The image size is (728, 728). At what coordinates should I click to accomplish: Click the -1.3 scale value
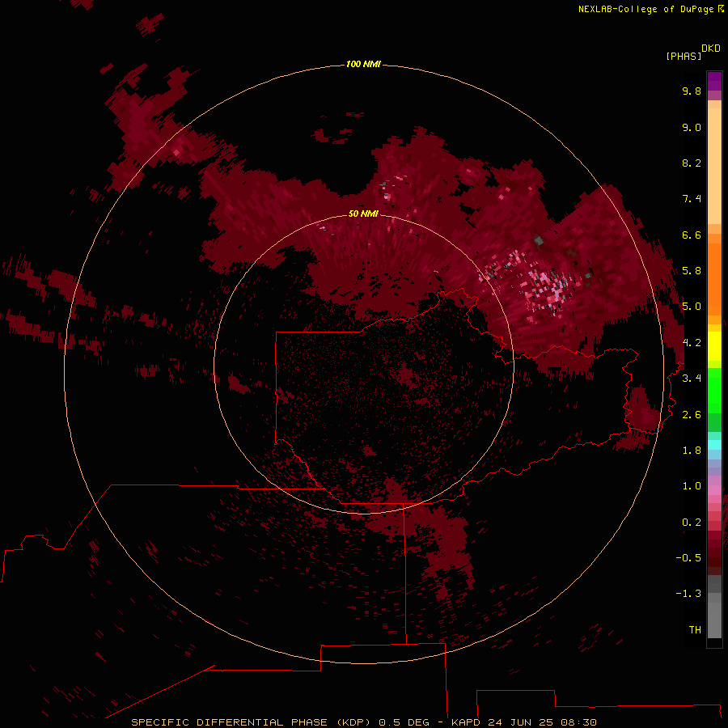tap(688, 594)
